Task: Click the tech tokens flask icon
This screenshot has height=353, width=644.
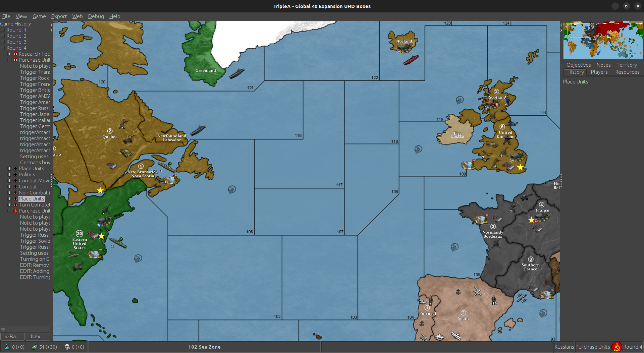Action: (x=7, y=347)
